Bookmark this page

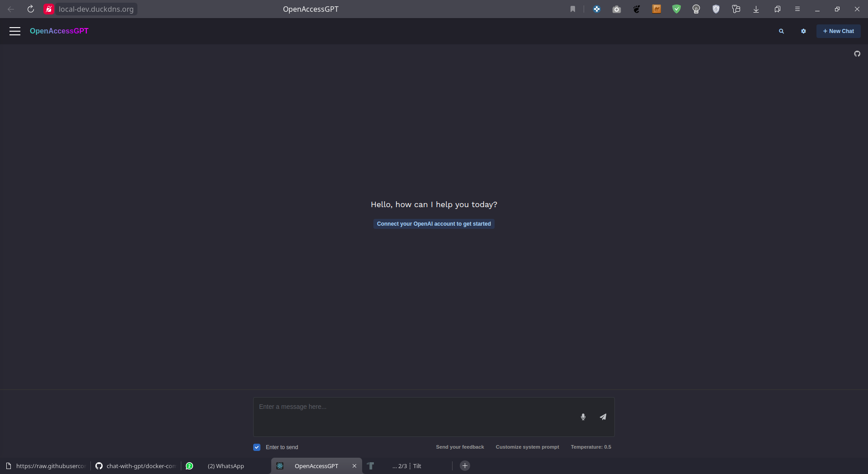tap(573, 9)
